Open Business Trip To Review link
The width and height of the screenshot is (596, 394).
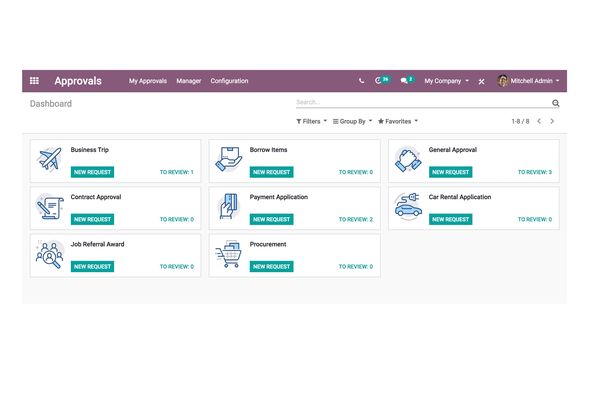pyautogui.click(x=177, y=172)
